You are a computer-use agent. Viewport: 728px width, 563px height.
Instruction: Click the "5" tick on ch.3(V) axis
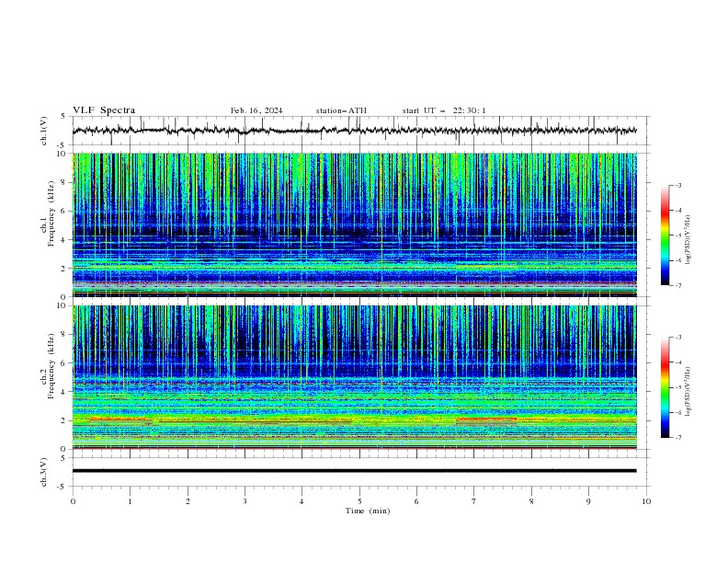click(63, 458)
